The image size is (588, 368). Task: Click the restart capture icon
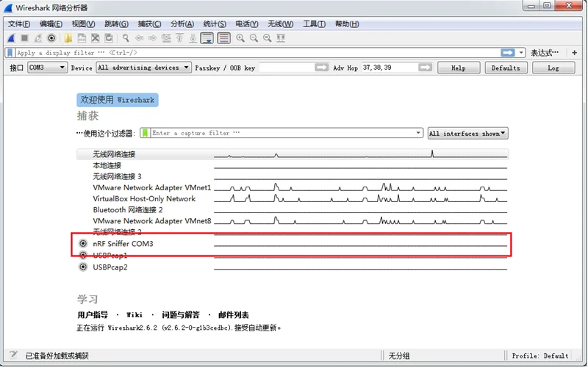[x=38, y=38]
